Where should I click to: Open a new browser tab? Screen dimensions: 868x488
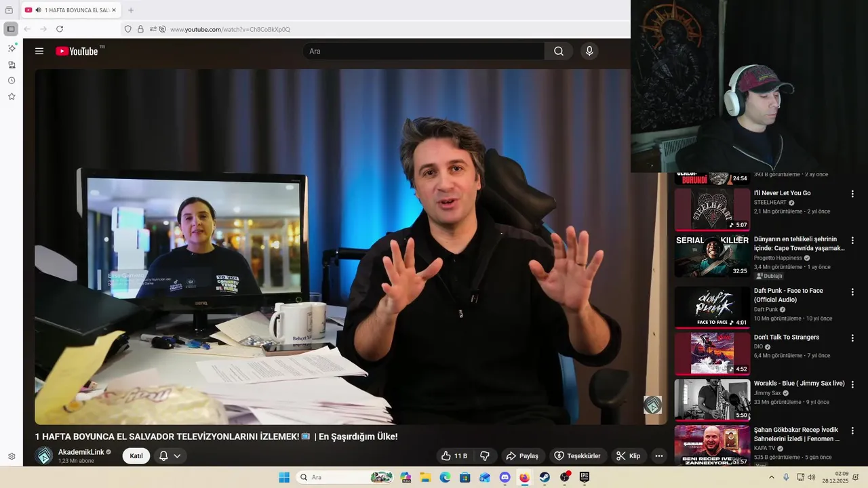[131, 10]
